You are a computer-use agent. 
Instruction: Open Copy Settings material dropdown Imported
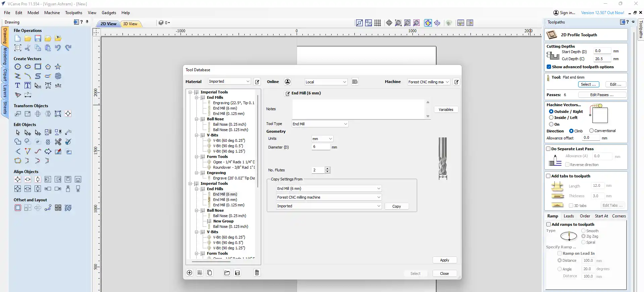pyautogui.click(x=329, y=206)
